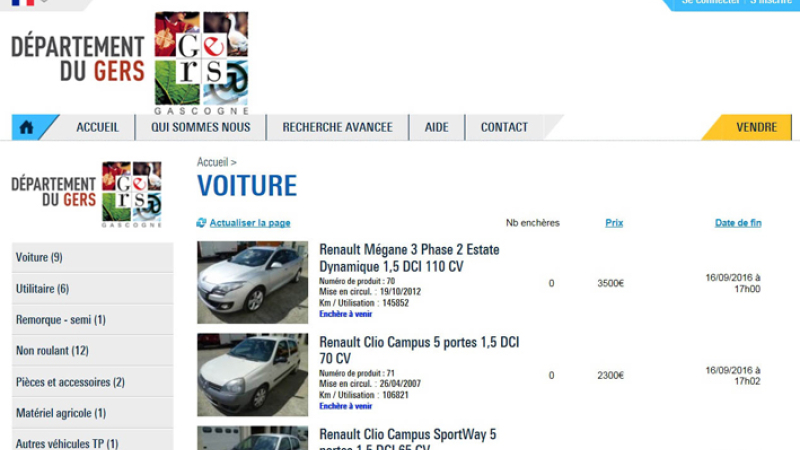This screenshot has height=450, width=800.
Task: Click the Actualiser la page link
Action: pos(250,223)
